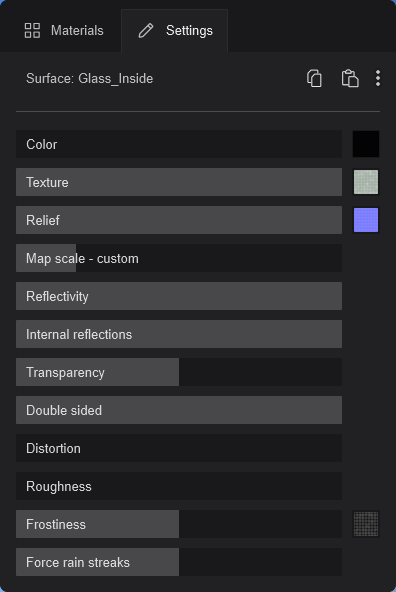Click the copy material settings icon
This screenshot has width=396, height=592.
pos(314,79)
